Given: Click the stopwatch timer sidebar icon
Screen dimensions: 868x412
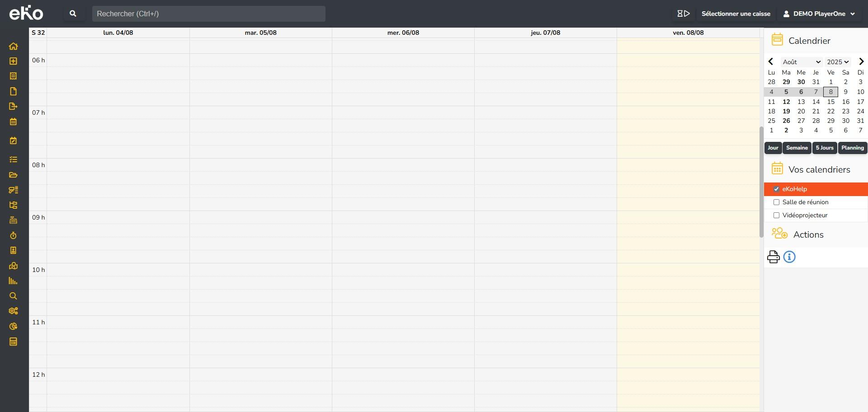Looking at the screenshot, I should (13, 235).
